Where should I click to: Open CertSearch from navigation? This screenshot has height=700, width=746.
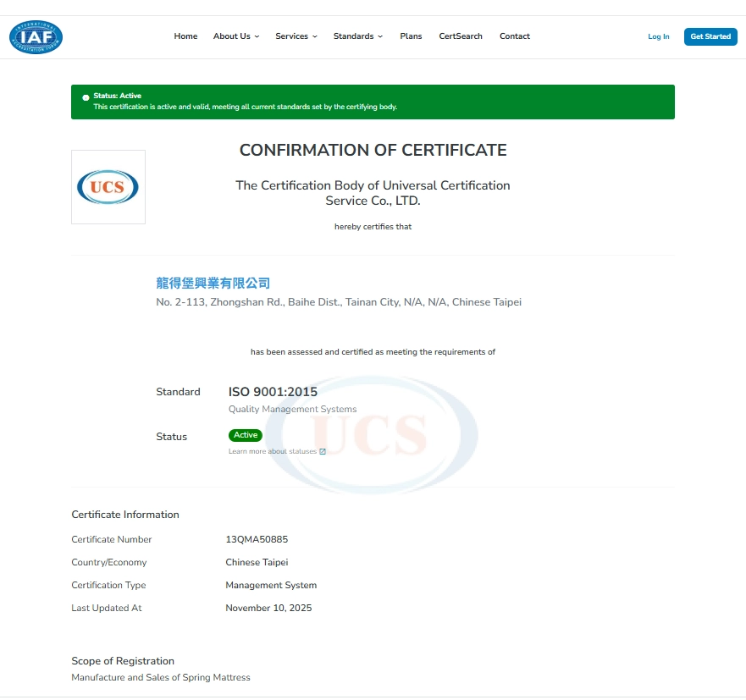coord(461,36)
